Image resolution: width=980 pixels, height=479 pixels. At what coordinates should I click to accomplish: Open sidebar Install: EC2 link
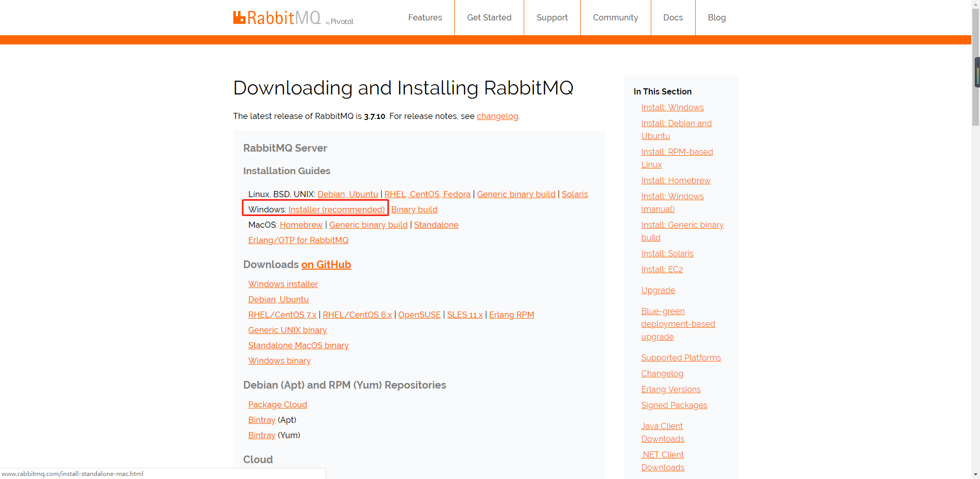pyautogui.click(x=662, y=269)
